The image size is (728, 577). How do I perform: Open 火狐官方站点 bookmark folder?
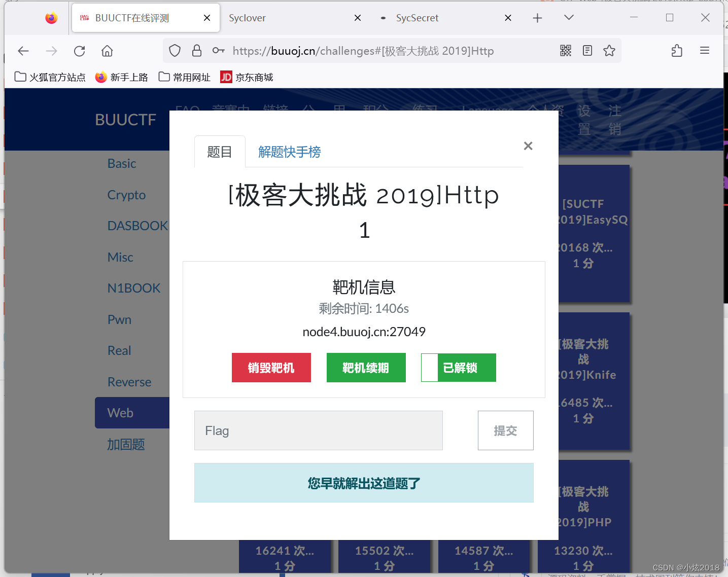(x=50, y=77)
